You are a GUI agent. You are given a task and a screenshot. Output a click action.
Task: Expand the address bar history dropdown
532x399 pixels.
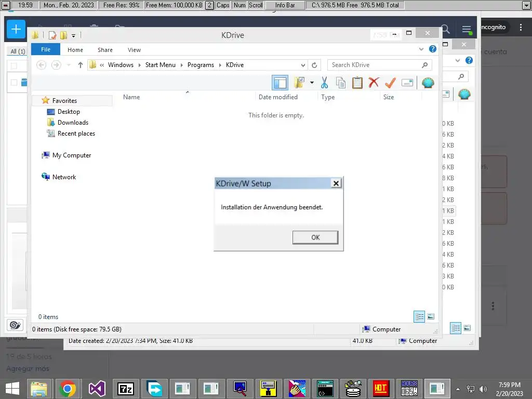click(303, 65)
